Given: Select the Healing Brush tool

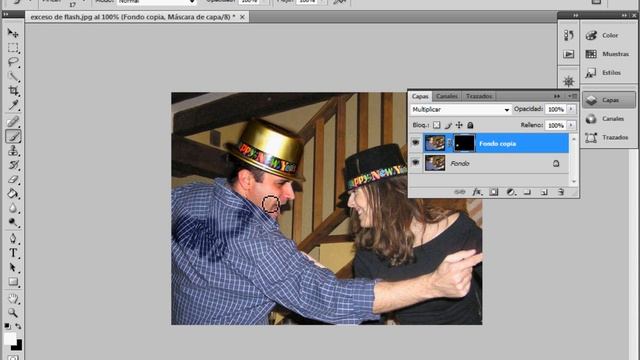Looking at the screenshot, I should (x=13, y=121).
